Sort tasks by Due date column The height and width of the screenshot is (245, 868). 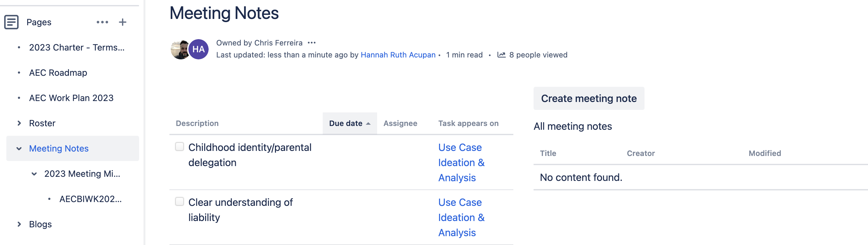pos(350,123)
